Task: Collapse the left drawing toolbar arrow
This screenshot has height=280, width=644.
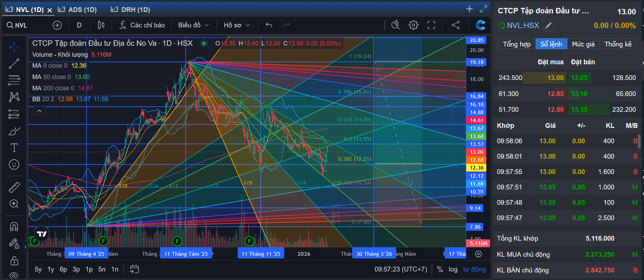Action: [26, 246]
